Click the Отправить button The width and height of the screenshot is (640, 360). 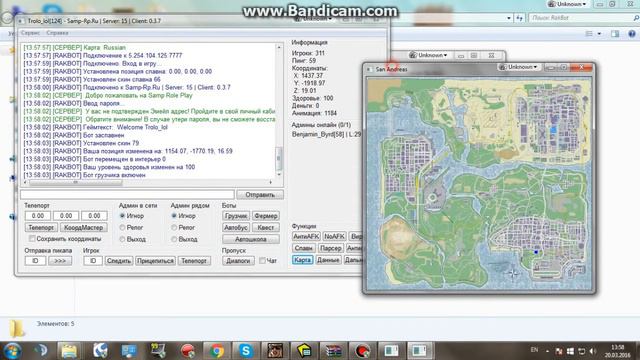[x=260, y=195]
